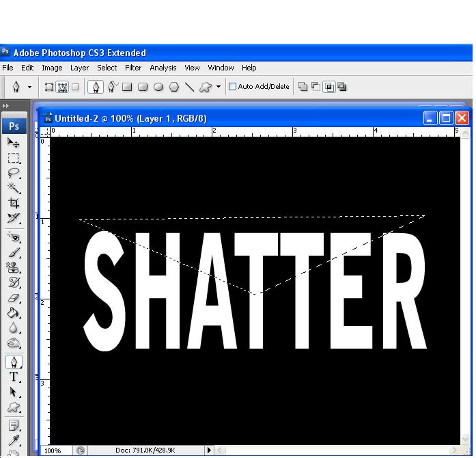Expand the custom shape geometry options arrow

(219, 87)
